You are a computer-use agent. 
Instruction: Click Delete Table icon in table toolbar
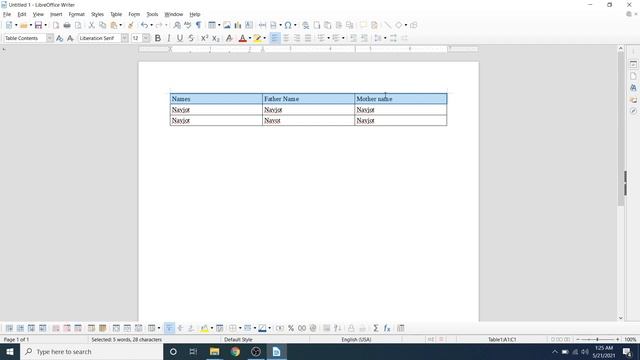(x=78, y=328)
